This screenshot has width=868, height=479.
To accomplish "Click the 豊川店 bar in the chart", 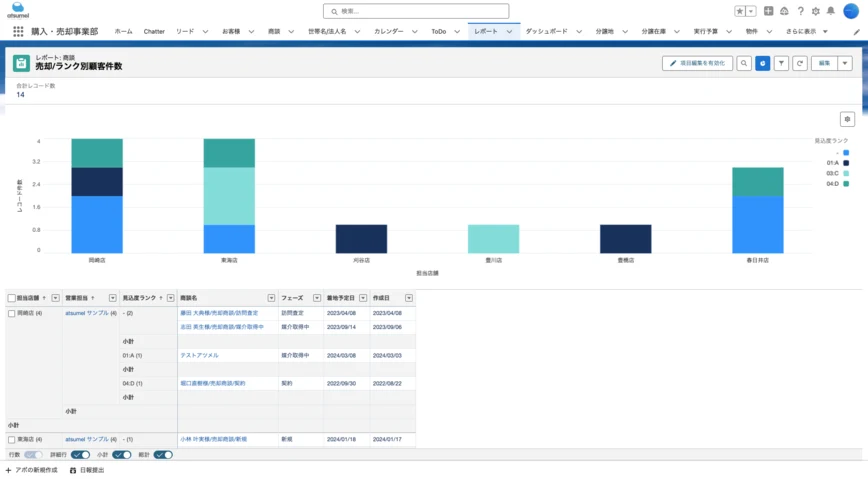I will coord(493,239).
